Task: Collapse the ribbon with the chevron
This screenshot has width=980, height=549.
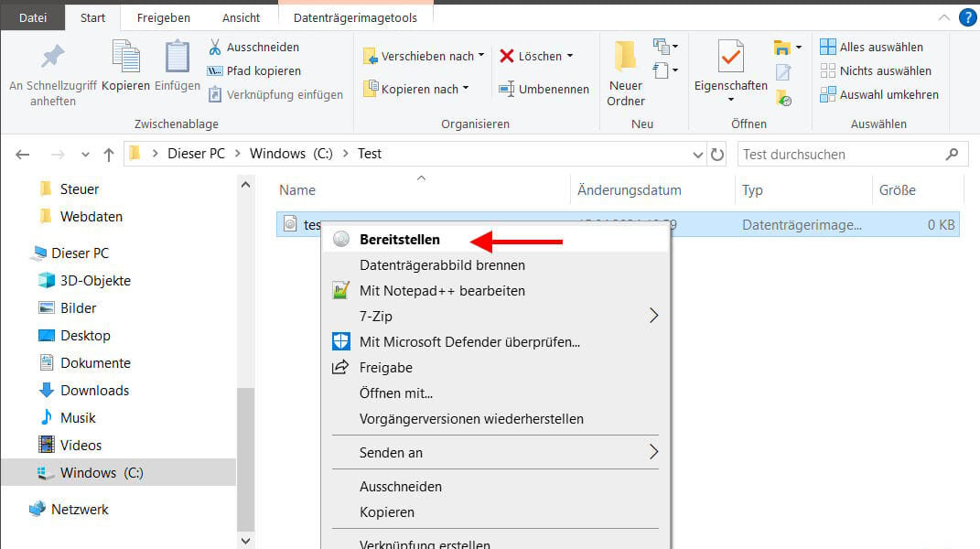Action: pyautogui.click(x=943, y=17)
